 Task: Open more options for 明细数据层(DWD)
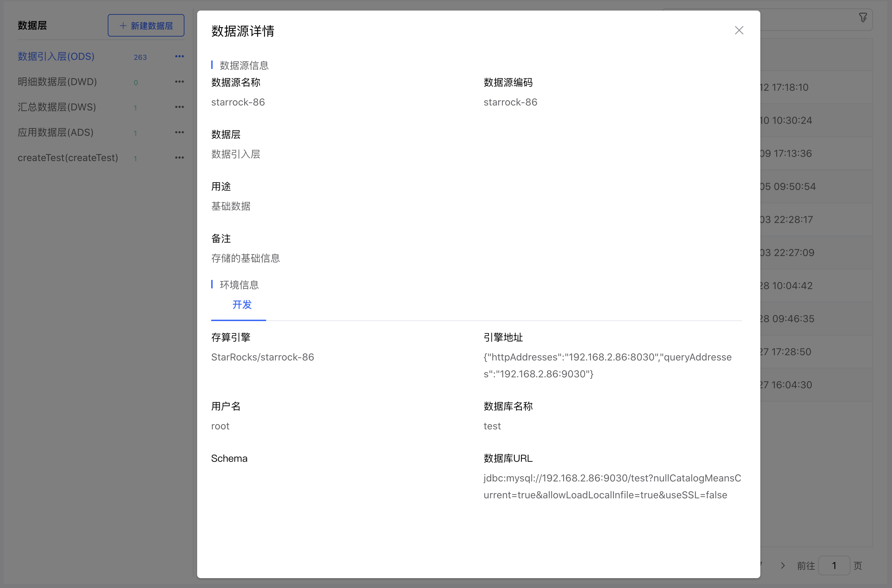click(180, 82)
